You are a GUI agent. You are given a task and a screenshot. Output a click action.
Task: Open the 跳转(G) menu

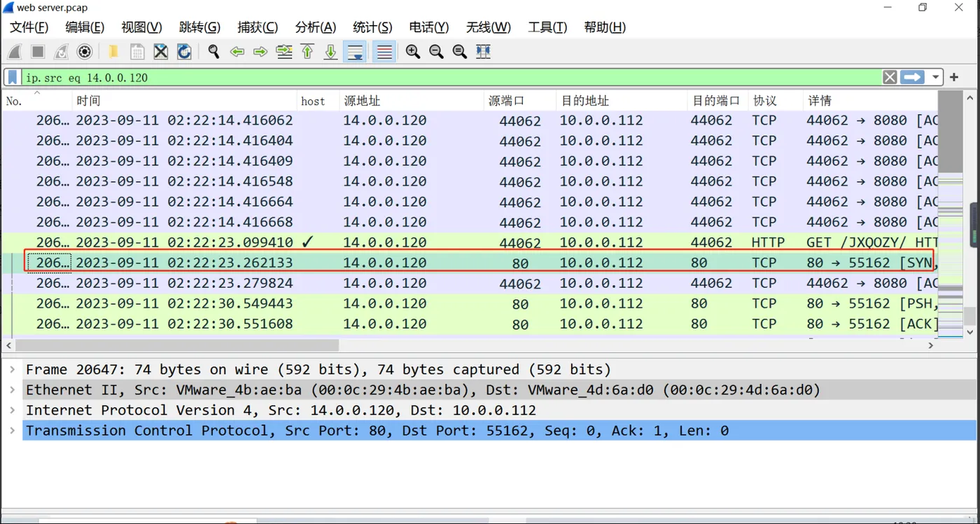(199, 27)
